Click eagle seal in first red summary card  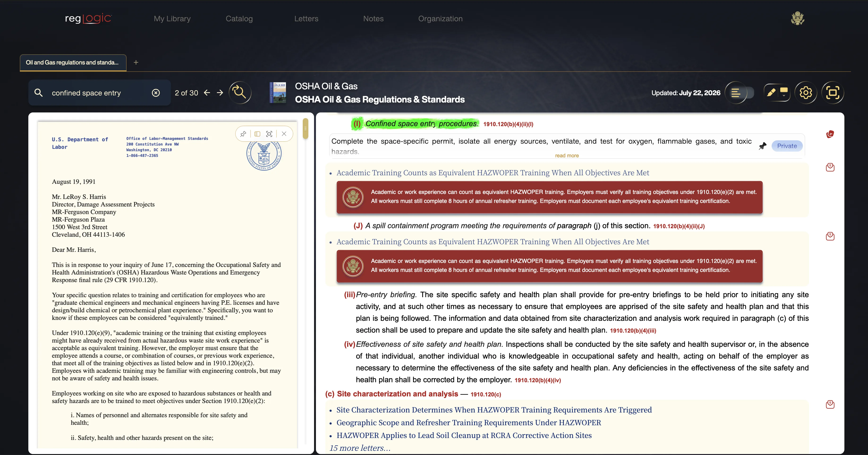pos(353,197)
